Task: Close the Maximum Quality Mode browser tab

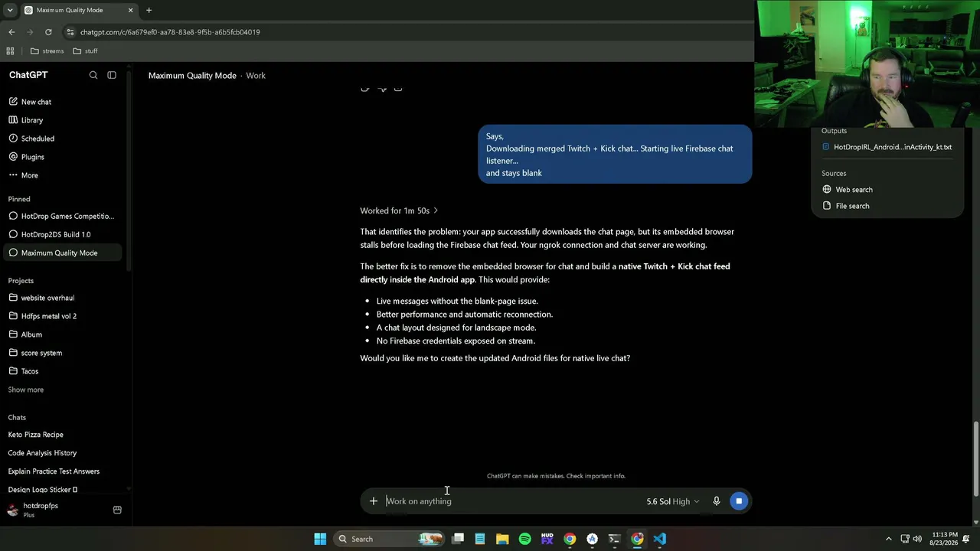Action: click(130, 10)
